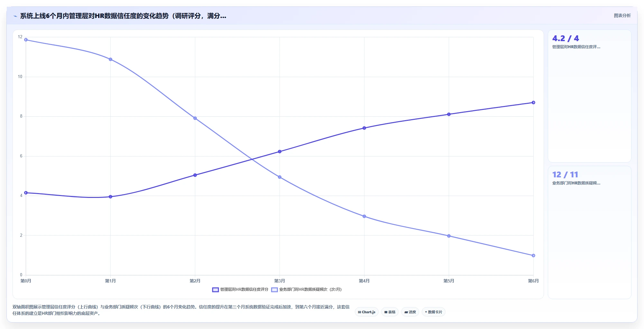Image resolution: width=644 pixels, height=329 pixels.
Task: Click the 第4月 x-axis label
Action: [x=364, y=281]
